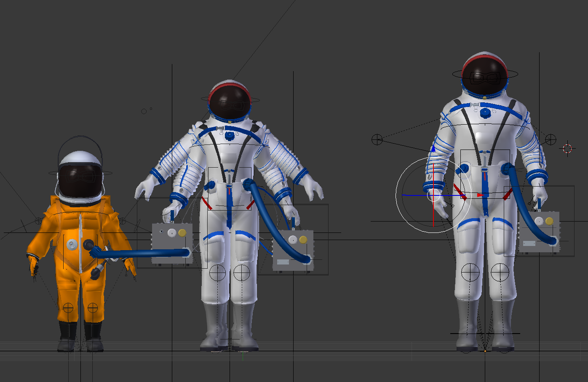Click the center of the white rotation gizmo

coord(433,195)
